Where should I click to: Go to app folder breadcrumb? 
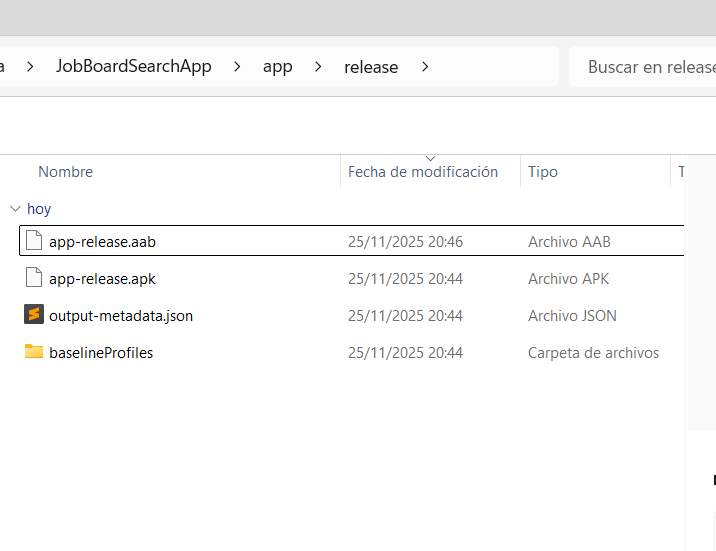click(278, 67)
